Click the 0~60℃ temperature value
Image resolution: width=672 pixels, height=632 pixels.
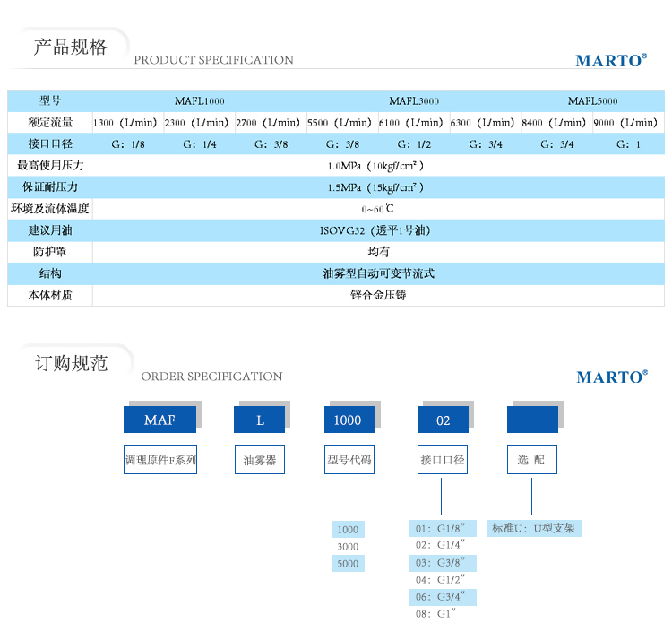(x=377, y=209)
